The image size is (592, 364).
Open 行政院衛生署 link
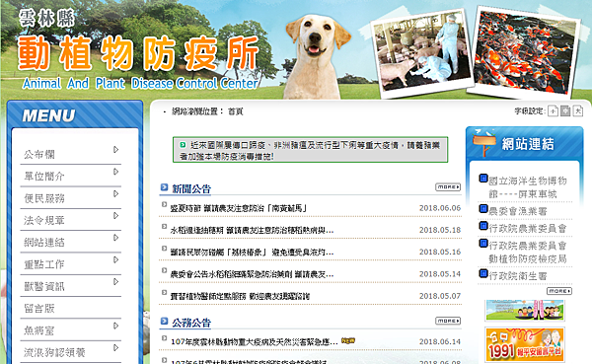[x=518, y=276]
